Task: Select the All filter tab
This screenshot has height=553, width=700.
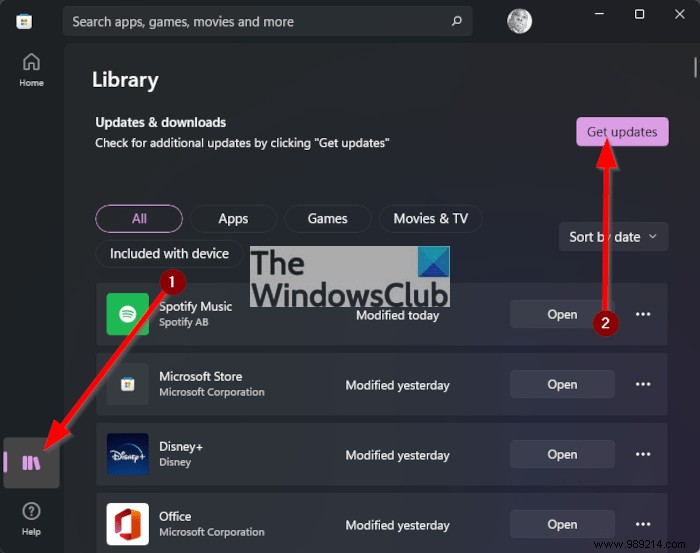Action: 139,219
